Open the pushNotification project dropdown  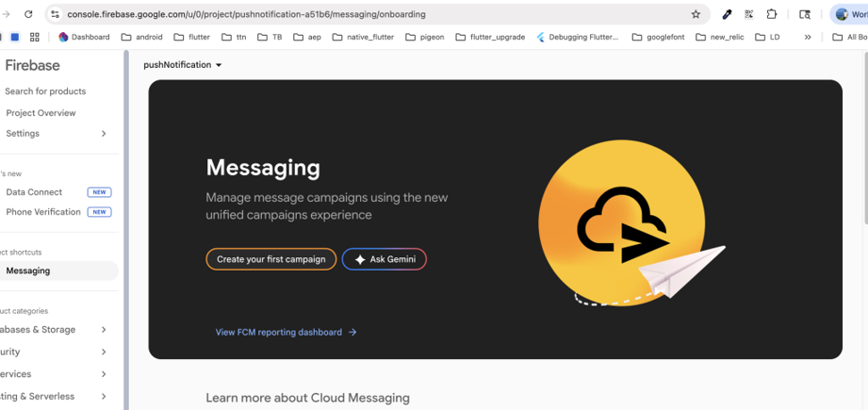click(183, 65)
